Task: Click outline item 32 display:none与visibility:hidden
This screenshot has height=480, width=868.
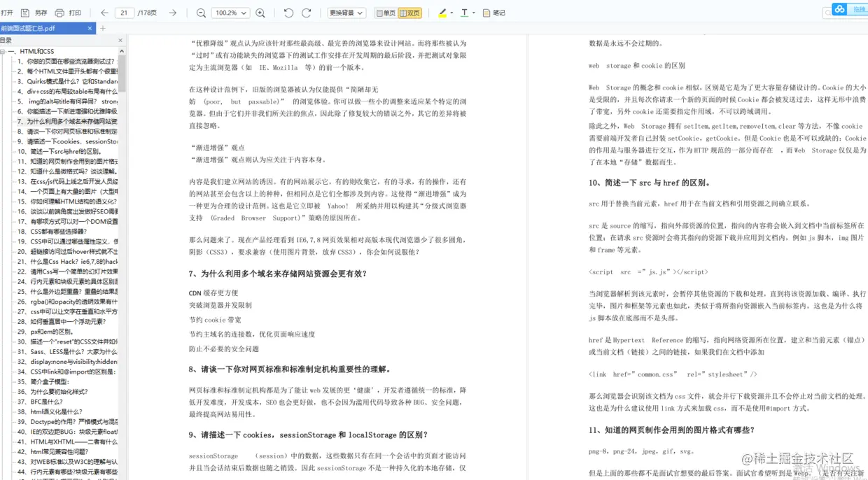Action: (x=67, y=362)
